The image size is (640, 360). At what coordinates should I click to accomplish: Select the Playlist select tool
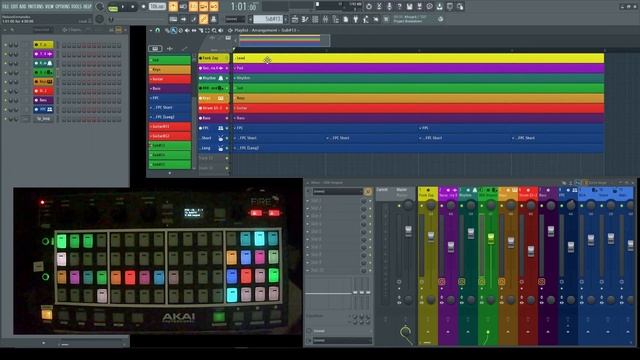pos(207,30)
